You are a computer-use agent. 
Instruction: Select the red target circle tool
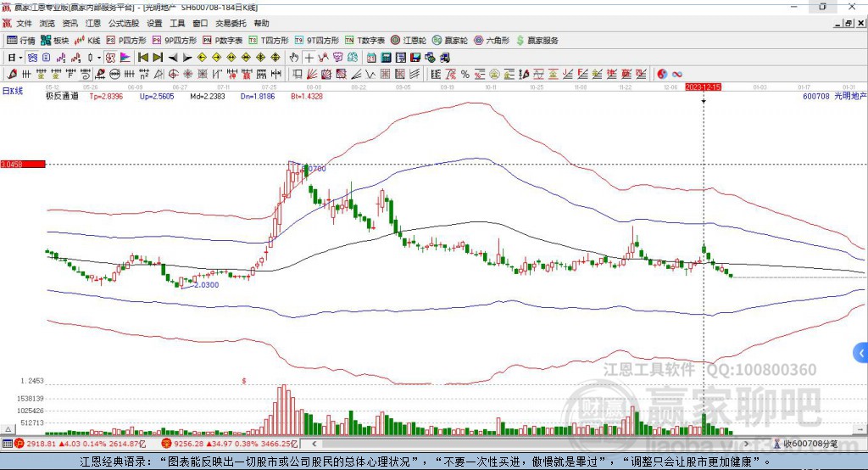173,75
